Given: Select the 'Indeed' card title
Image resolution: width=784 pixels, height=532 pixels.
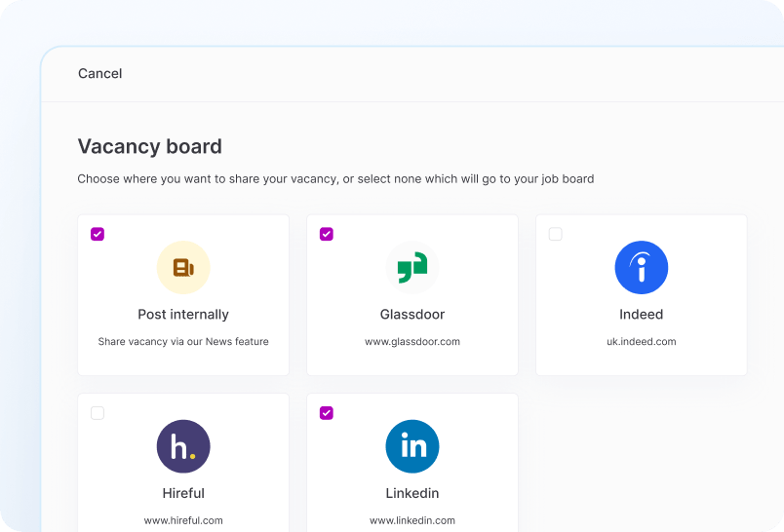Looking at the screenshot, I should click(642, 314).
